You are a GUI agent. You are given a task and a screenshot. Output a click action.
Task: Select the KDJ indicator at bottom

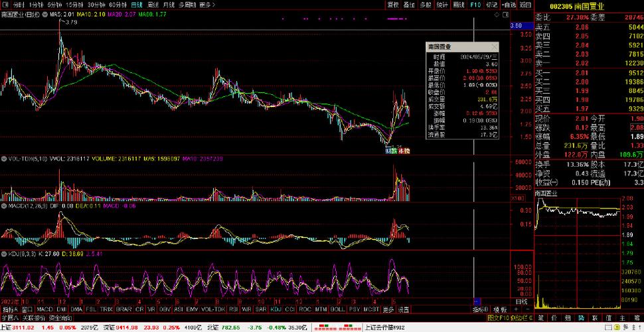point(276,309)
